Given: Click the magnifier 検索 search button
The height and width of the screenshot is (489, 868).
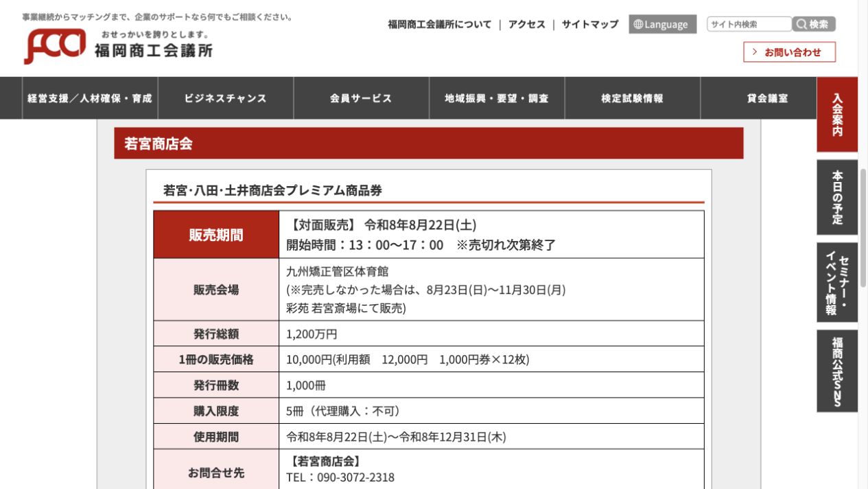Looking at the screenshot, I should [x=814, y=24].
